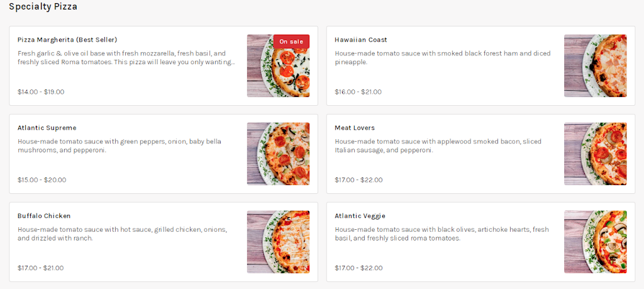The height and width of the screenshot is (289, 644).
Task: Click the Buffalo Chicken pizza photo
Action: (x=278, y=242)
